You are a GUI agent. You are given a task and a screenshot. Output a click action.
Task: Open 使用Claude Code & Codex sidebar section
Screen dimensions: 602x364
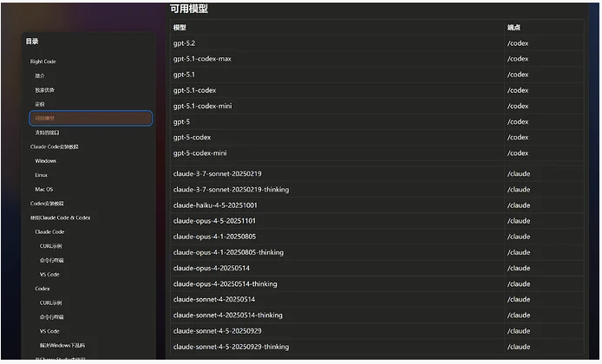[60, 218]
